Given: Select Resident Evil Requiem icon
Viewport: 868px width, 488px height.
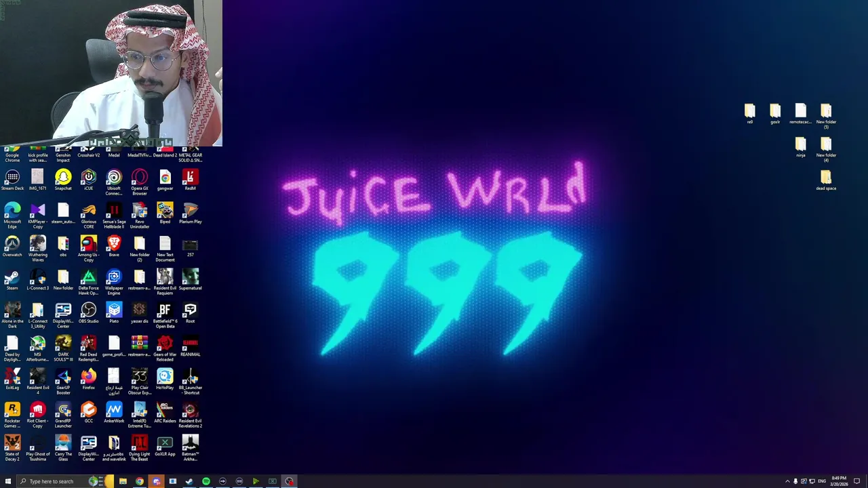Looking at the screenshot, I should [165, 282].
